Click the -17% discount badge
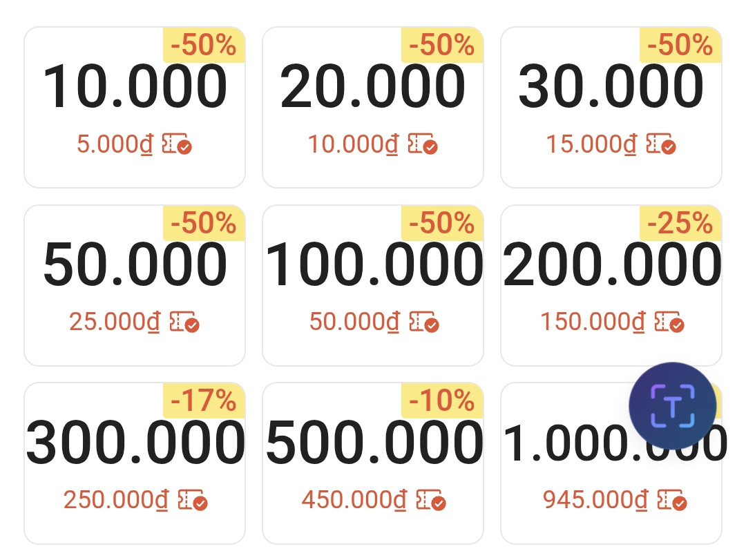The image size is (746, 560). pos(204,400)
